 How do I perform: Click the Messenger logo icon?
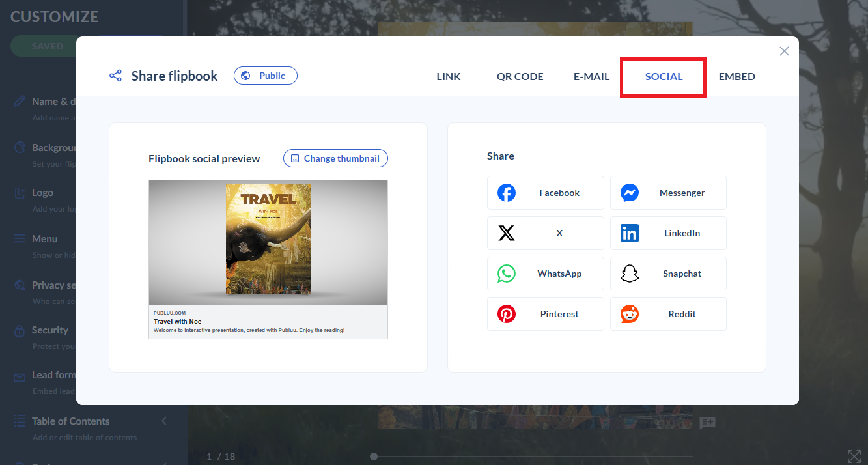pyautogui.click(x=630, y=193)
